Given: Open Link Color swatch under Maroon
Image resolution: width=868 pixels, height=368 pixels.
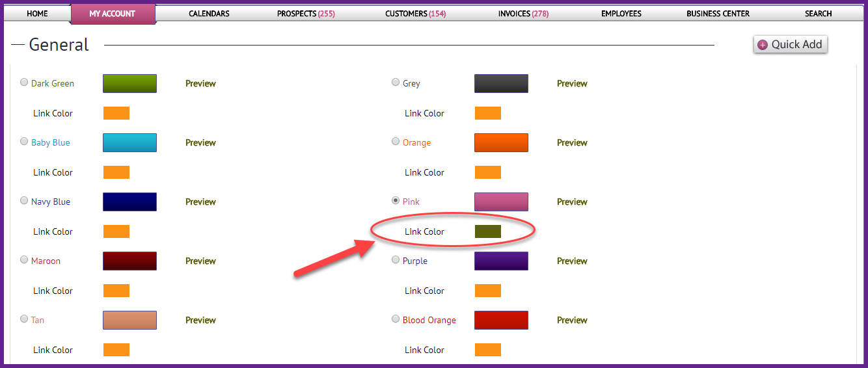Looking at the screenshot, I should click(x=116, y=291).
